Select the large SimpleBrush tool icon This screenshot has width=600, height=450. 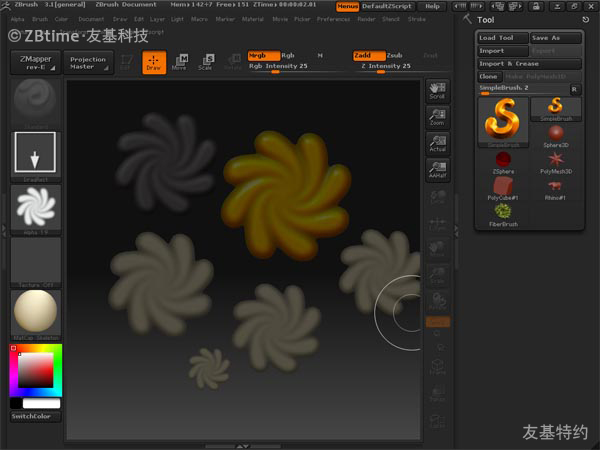(x=503, y=122)
